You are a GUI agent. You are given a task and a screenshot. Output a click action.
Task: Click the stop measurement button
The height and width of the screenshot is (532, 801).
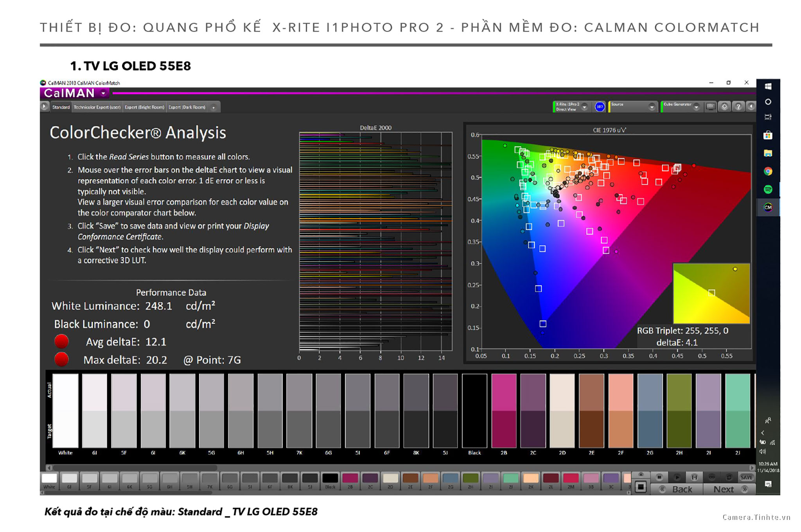click(x=659, y=477)
